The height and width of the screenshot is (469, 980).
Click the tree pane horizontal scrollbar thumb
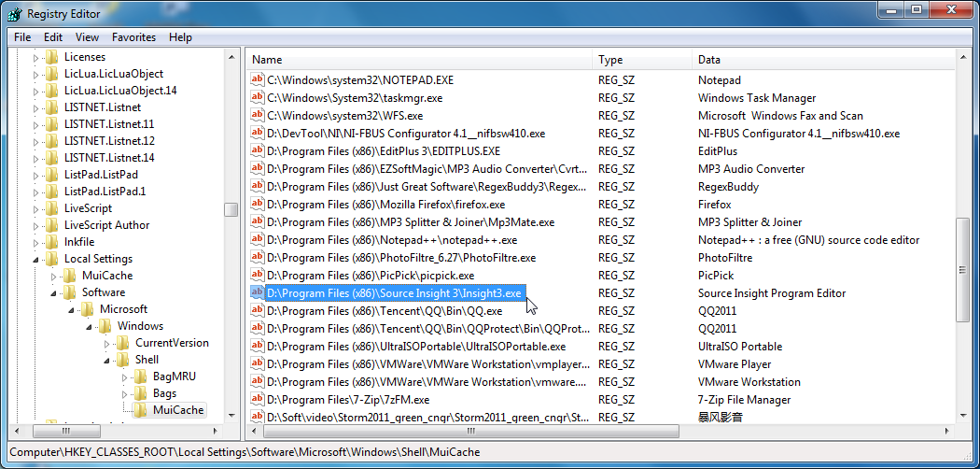click(65, 431)
